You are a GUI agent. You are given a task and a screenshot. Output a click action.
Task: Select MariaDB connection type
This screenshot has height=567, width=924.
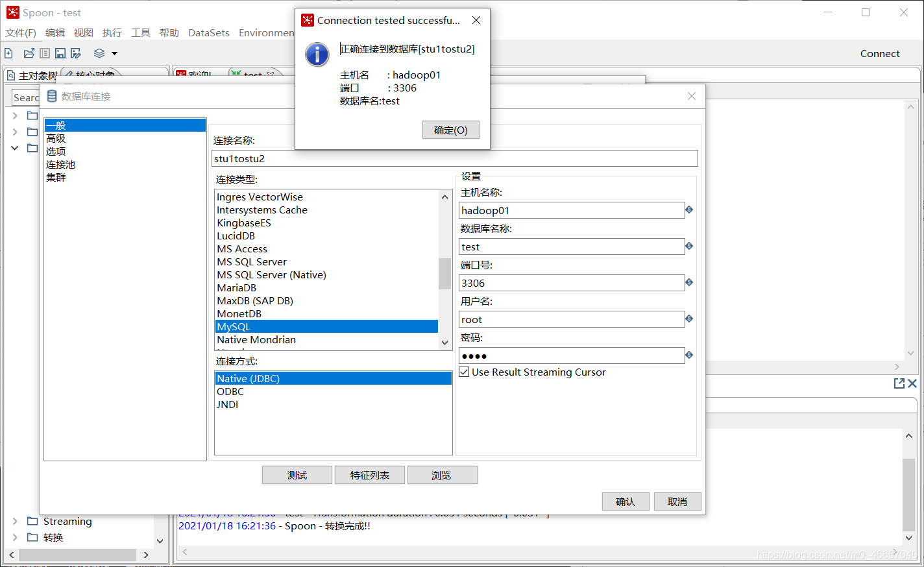click(326, 287)
